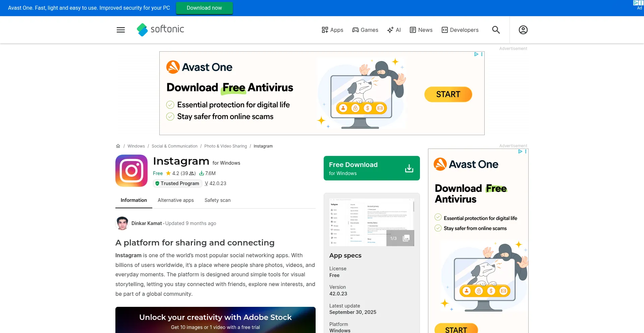Click the START button on Avast banner
Screen dimensions: 644x333
pos(448,95)
